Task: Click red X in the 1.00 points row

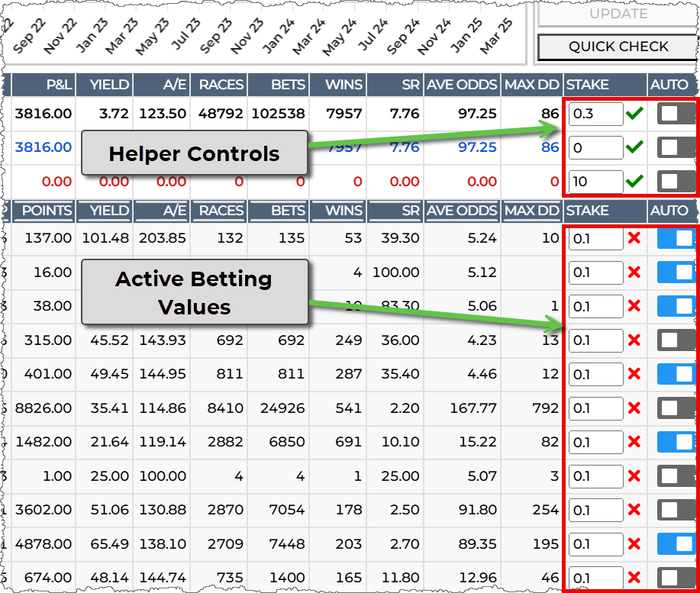Action: tap(634, 476)
